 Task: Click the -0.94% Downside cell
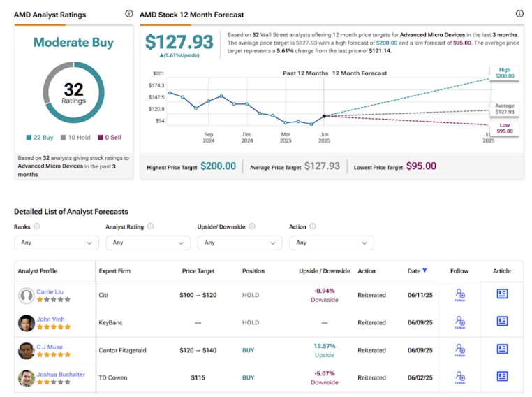(x=325, y=296)
